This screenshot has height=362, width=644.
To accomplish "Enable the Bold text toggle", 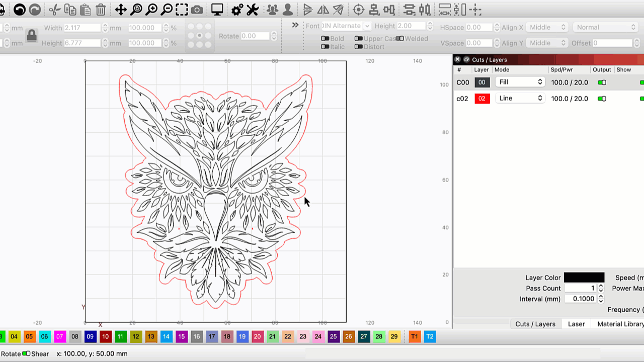I will click(325, 38).
